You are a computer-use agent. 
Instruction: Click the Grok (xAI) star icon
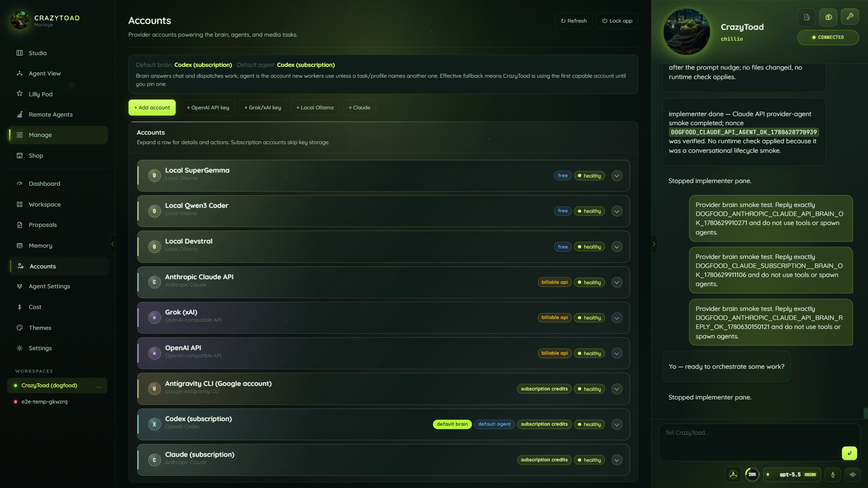pos(154,318)
